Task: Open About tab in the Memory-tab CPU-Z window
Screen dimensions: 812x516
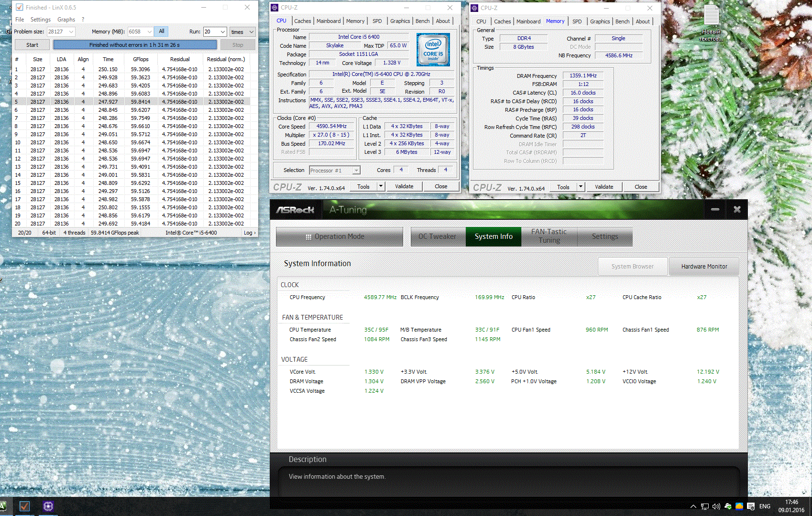Action: [x=643, y=21]
